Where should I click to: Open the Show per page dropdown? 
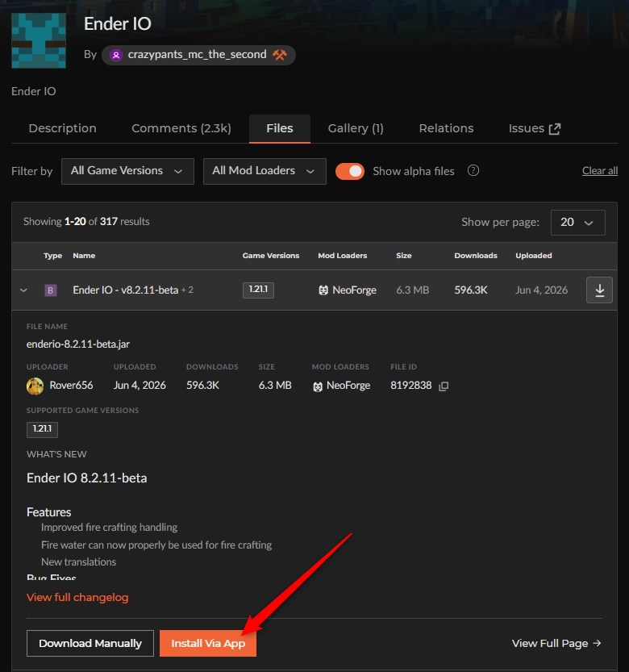coord(577,222)
